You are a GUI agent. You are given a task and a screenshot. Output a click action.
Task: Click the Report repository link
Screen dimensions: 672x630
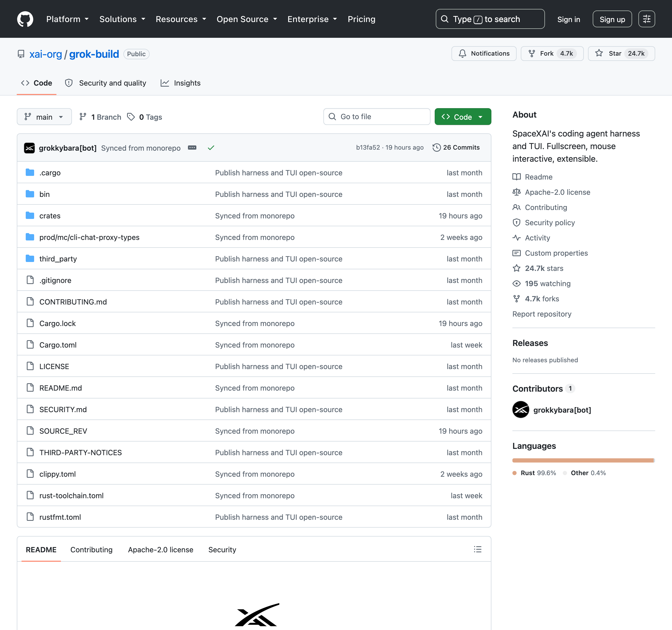tap(542, 314)
